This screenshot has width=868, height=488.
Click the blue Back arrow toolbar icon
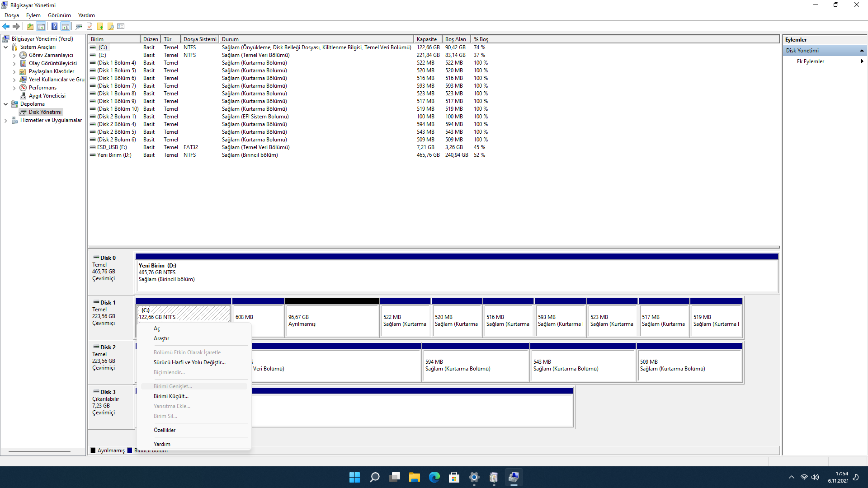point(6,26)
